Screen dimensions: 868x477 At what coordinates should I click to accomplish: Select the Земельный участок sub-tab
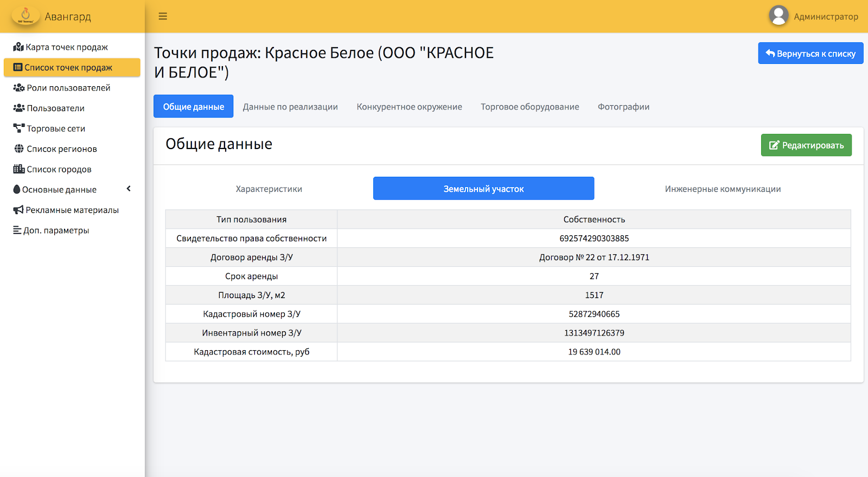(x=484, y=189)
